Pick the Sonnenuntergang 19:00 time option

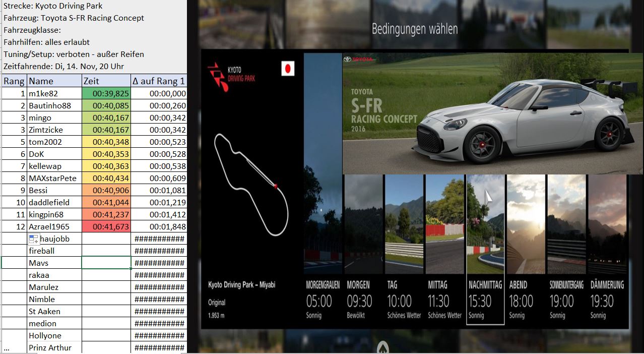(x=566, y=250)
